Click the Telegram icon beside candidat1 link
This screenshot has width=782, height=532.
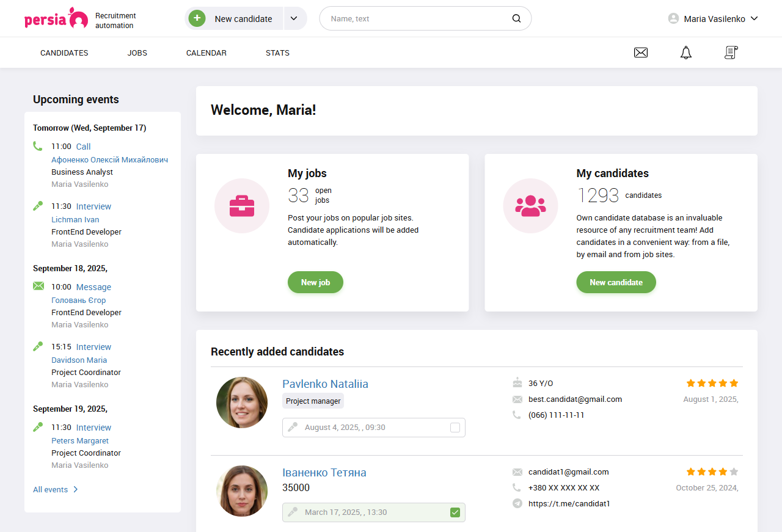coord(516,503)
